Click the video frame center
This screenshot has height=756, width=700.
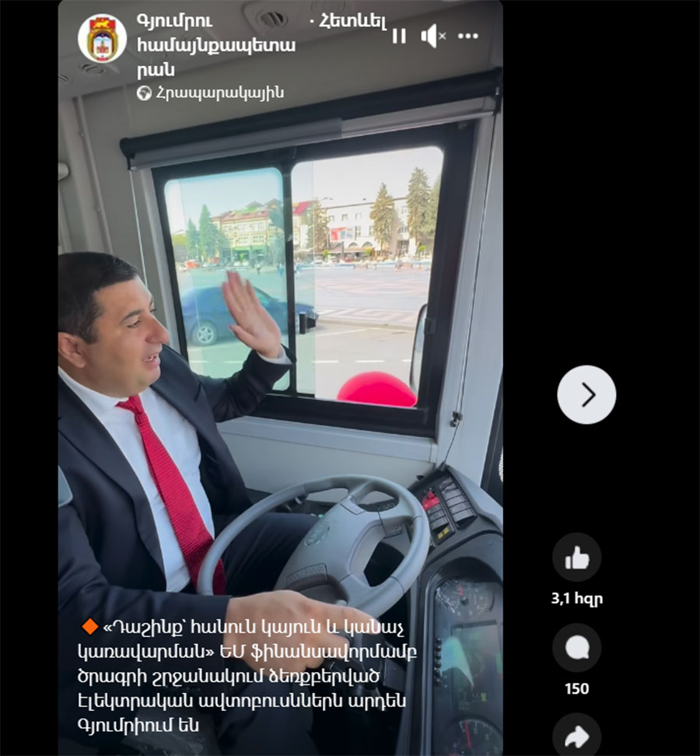281,378
